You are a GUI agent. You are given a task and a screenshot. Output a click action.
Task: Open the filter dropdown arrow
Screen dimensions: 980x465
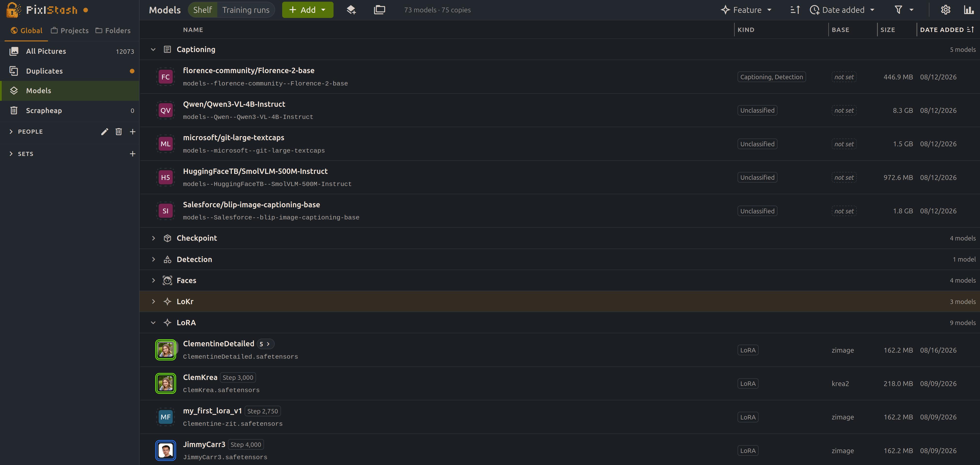click(911, 10)
